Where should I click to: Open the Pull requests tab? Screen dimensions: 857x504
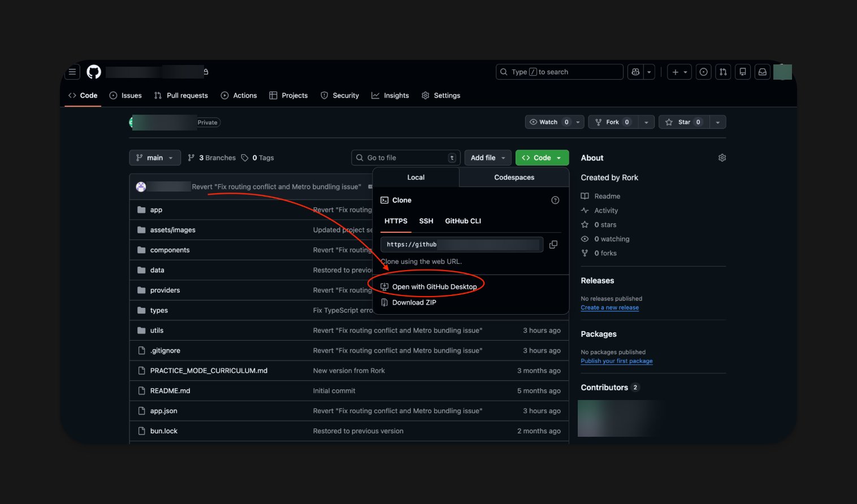pos(181,95)
